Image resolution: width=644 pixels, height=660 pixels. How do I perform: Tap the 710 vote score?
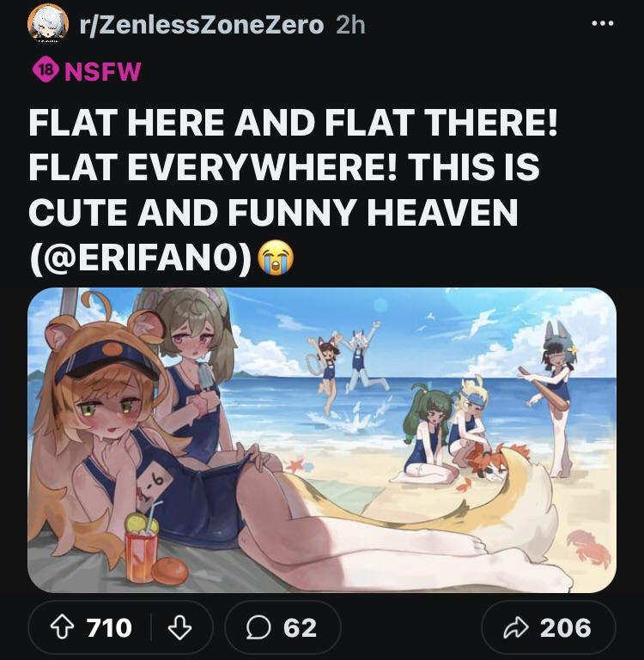110,628
